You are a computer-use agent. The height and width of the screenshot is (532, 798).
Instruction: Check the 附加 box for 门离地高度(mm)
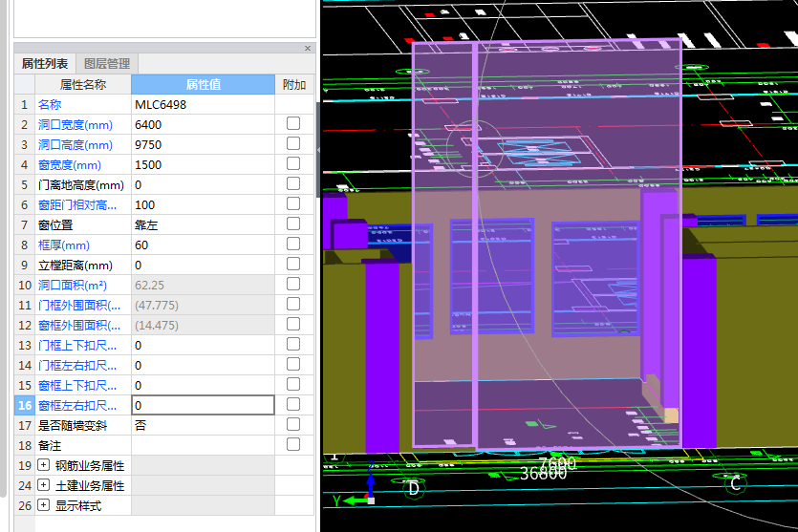click(293, 183)
